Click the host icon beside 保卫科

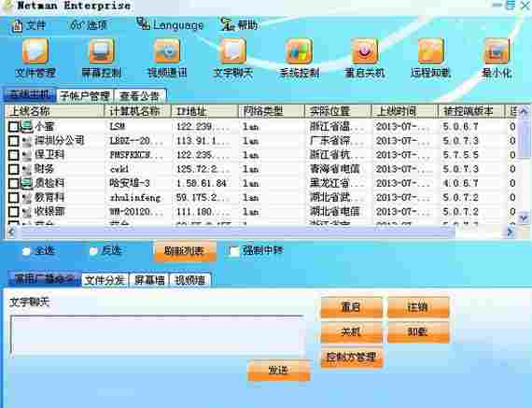coord(27,156)
